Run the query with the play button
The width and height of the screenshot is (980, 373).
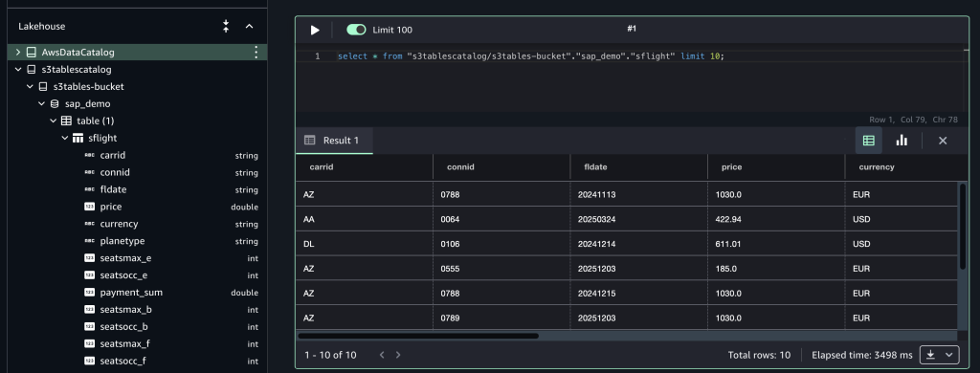pos(314,30)
